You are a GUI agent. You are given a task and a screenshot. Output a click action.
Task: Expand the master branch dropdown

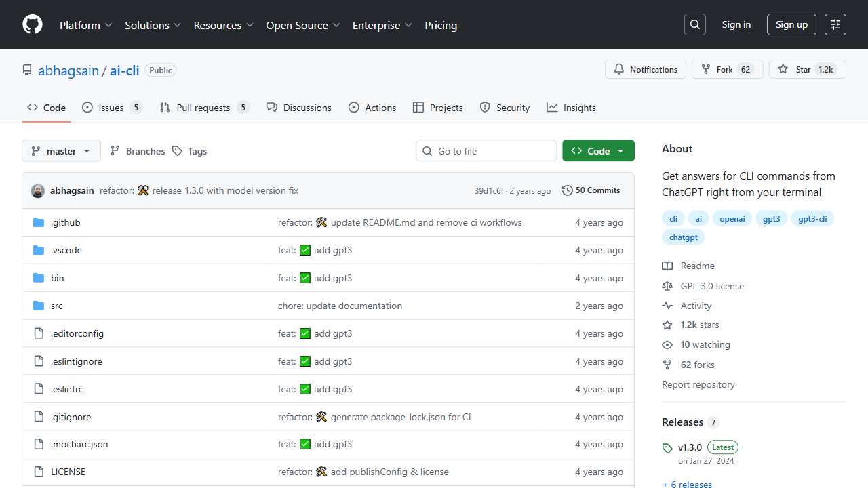(x=61, y=151)
